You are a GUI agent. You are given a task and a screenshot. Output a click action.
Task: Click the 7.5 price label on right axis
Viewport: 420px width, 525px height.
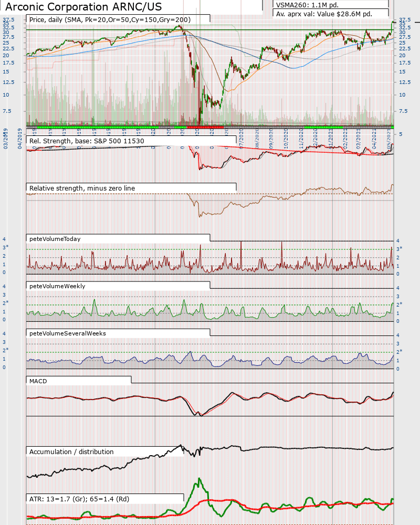[x=404, y=111]
